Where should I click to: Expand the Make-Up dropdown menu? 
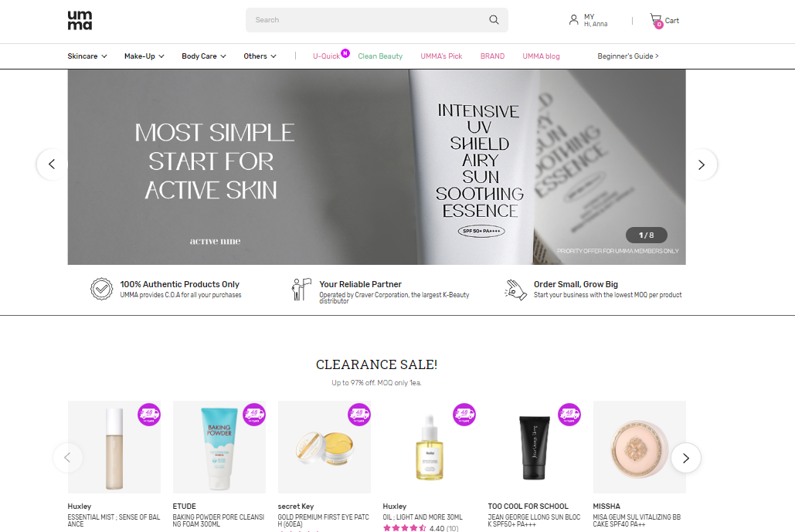(x=144, y=56)
